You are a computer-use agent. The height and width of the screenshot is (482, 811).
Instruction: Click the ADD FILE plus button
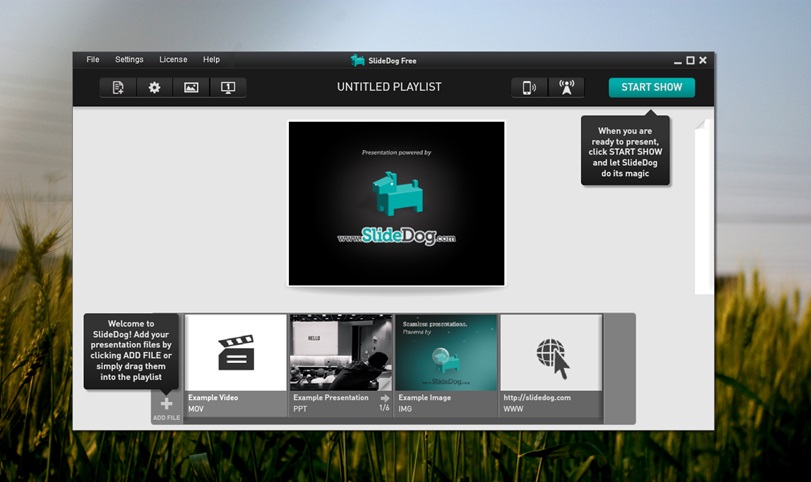coord(167,408)
